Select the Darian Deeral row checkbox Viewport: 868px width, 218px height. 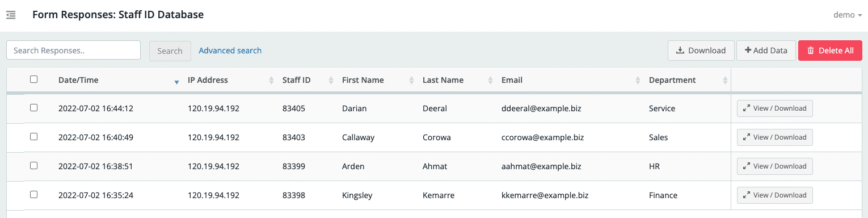click(33, 108)
